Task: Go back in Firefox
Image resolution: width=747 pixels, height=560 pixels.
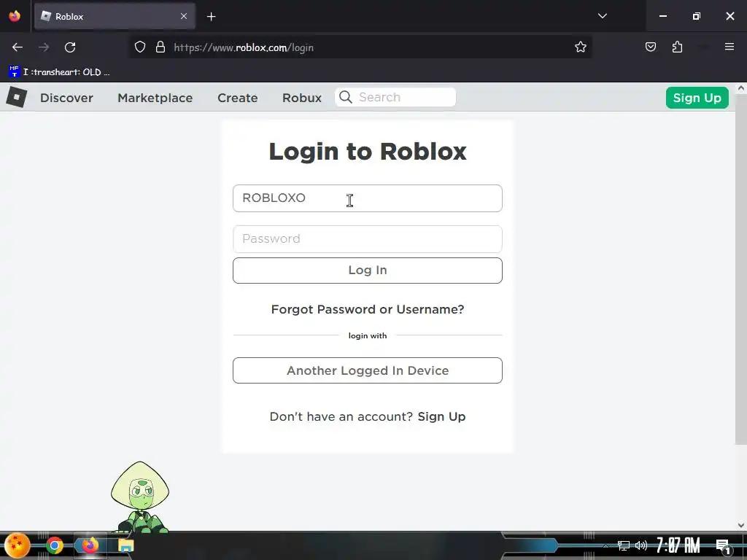Action: click(18, 47)
